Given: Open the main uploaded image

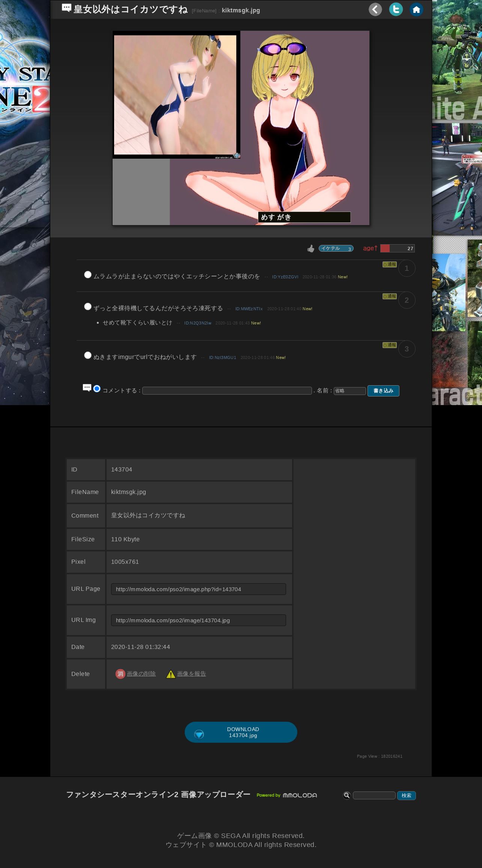Looking at the screenshot, I should (x=241, y=128).
